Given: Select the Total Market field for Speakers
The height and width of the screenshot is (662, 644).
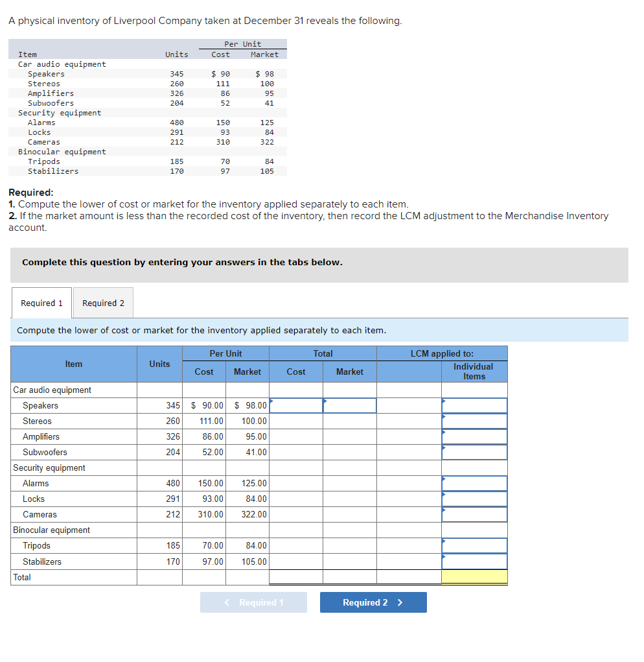Looking at the screenshot, I should pos(350,405).
